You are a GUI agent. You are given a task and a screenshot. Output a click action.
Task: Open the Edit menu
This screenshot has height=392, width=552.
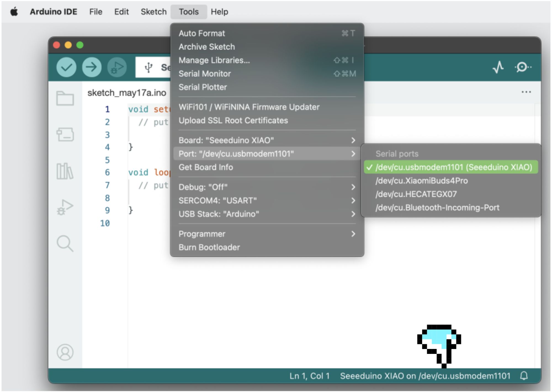click(121, 12)
